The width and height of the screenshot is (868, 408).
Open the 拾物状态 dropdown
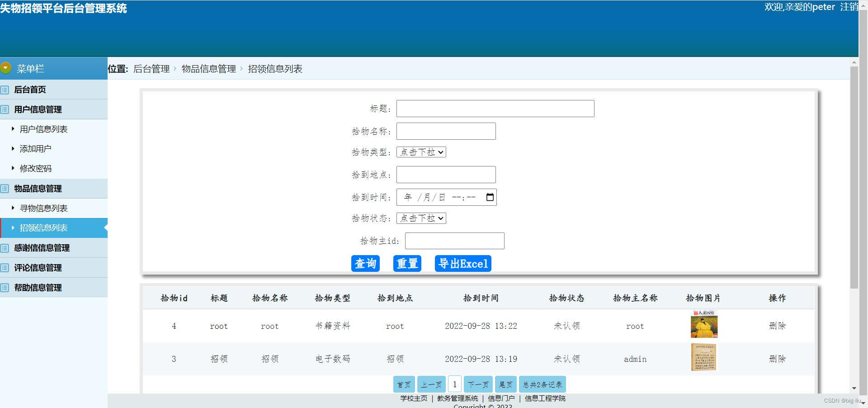point(421,218)
